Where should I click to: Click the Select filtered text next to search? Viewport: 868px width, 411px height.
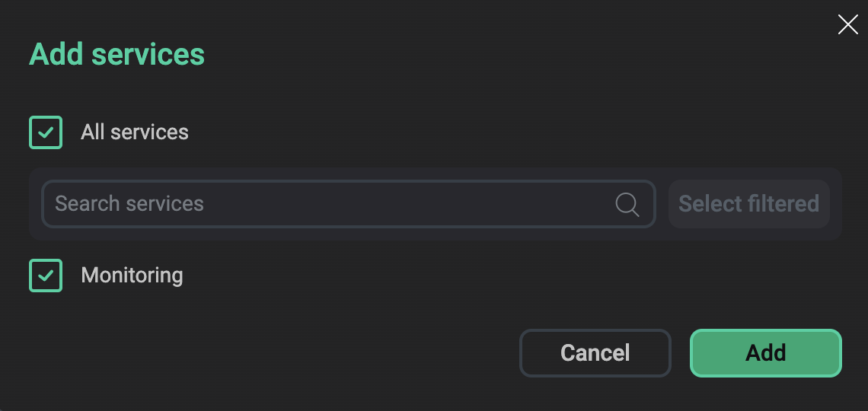tap(748, 204)
